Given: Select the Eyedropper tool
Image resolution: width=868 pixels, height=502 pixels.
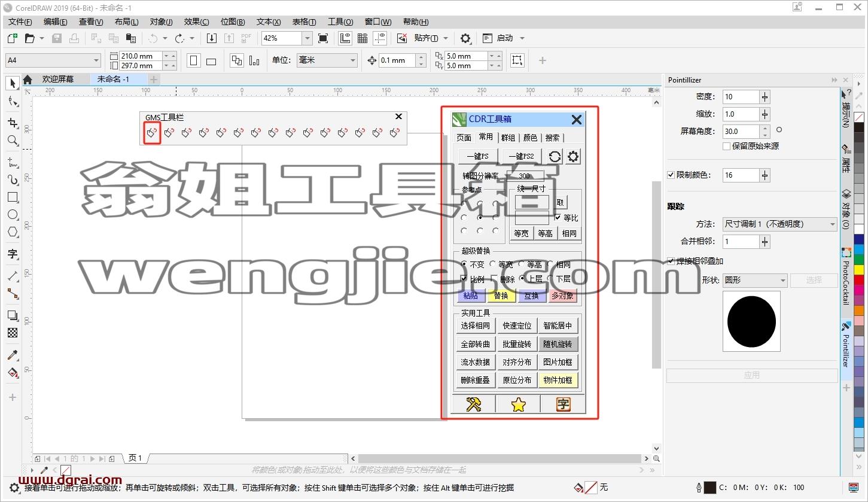Looking at the screenshot, I should click(12, 355).
